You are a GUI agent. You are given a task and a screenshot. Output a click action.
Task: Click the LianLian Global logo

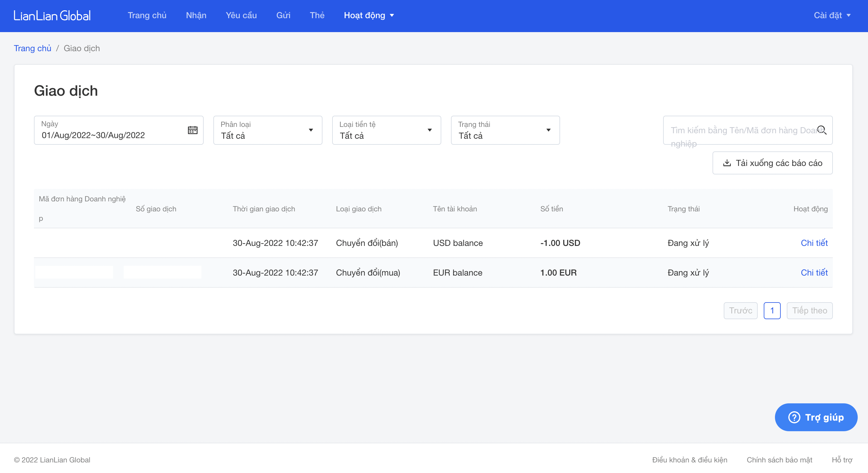pos(52,15)
